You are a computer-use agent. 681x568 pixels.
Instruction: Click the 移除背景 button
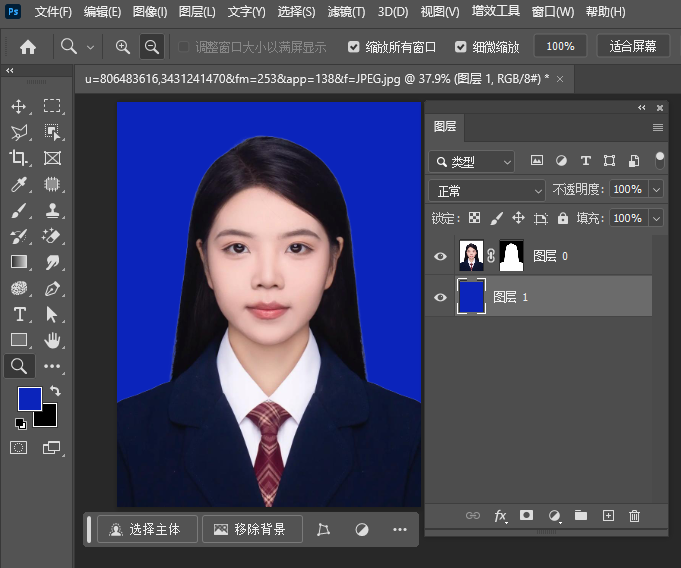tap(252, 529)
